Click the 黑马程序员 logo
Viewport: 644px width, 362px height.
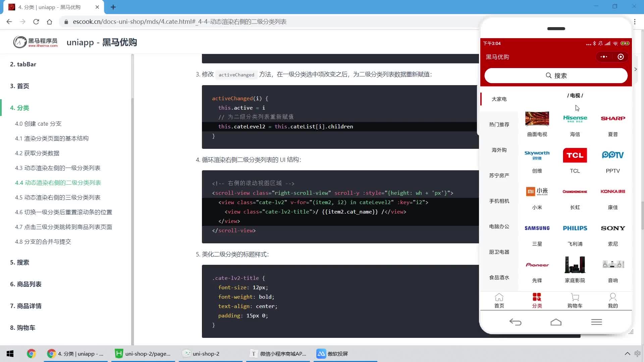[x=35, y=42]
